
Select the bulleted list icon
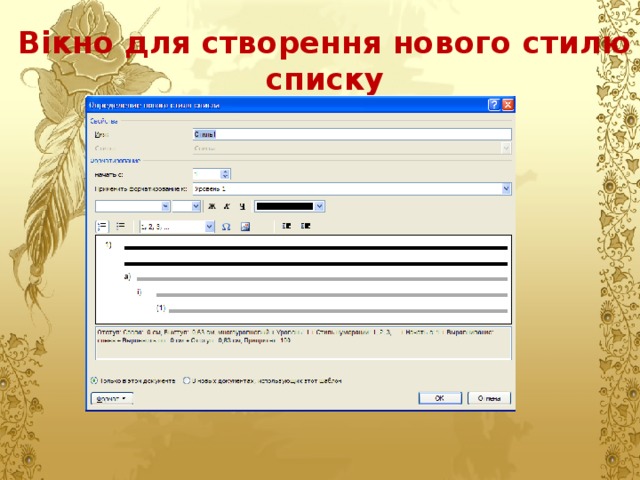(120, 227)
